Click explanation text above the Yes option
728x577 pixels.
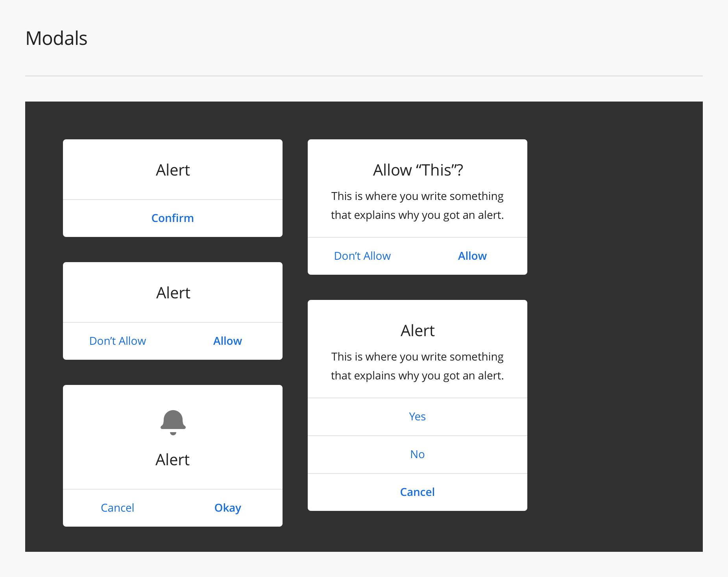click(417, 366)
